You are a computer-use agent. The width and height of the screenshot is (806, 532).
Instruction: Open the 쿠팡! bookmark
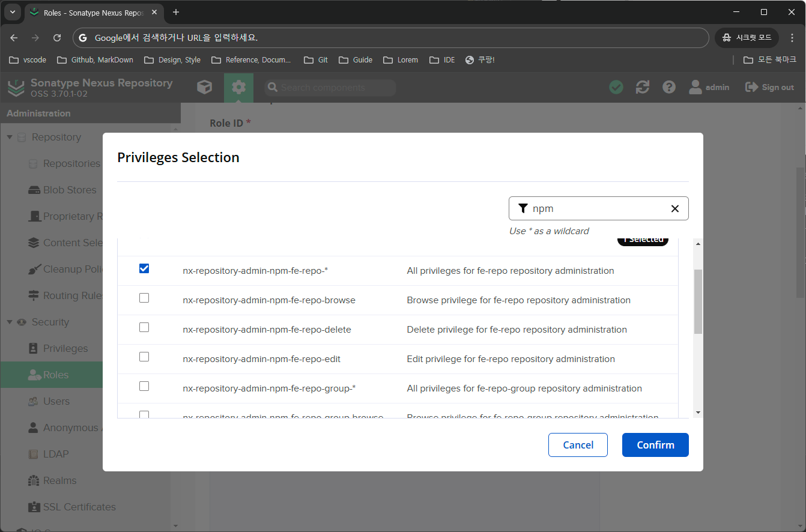480,59
